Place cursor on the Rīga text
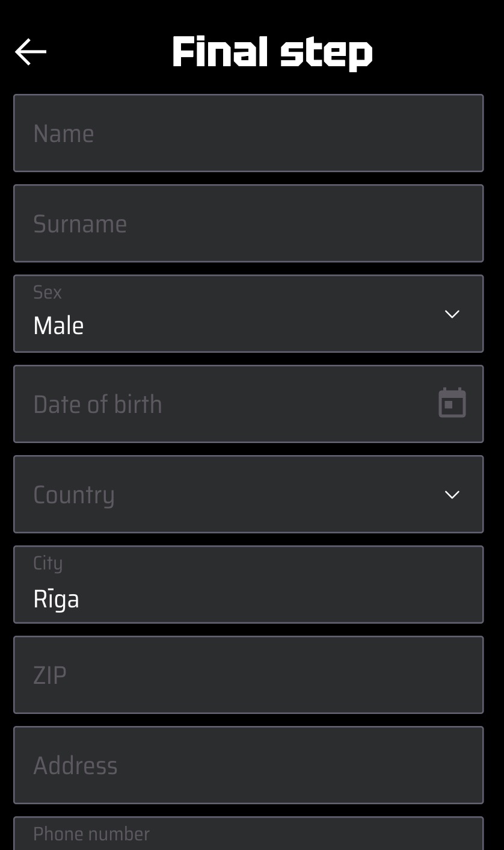Image resolution: width=504 pixels, height=850 pixels. click(56, 599)
